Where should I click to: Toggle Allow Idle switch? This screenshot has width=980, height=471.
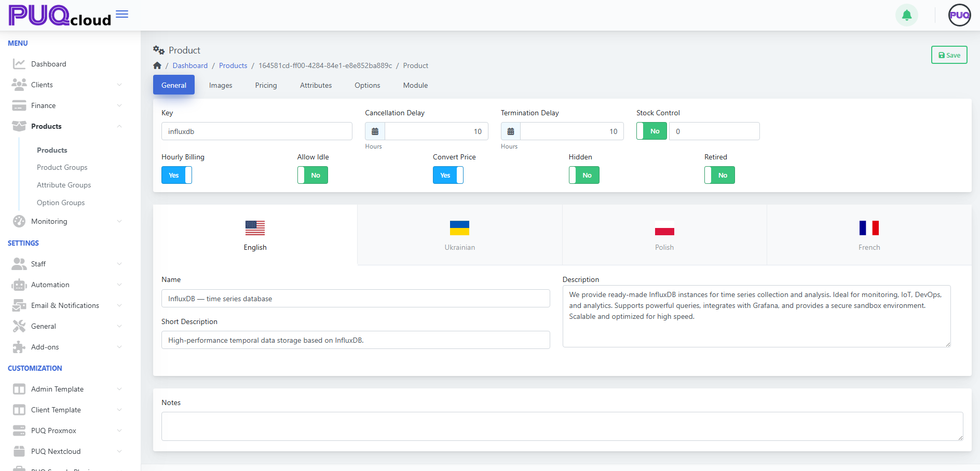coord(312,175)
